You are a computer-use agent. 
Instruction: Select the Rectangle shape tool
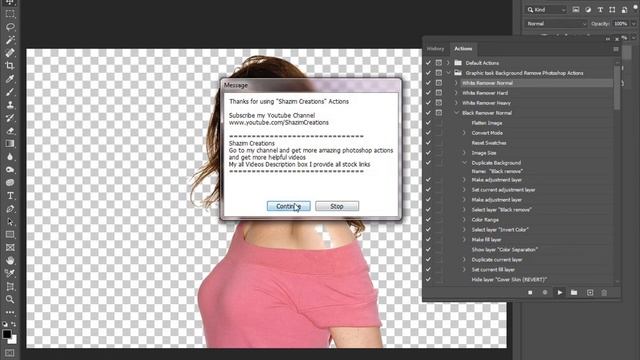point(10,235)
